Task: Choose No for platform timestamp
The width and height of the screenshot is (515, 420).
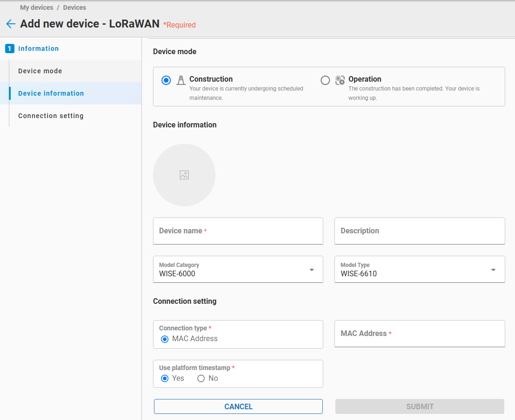Action: pos(201,378)
